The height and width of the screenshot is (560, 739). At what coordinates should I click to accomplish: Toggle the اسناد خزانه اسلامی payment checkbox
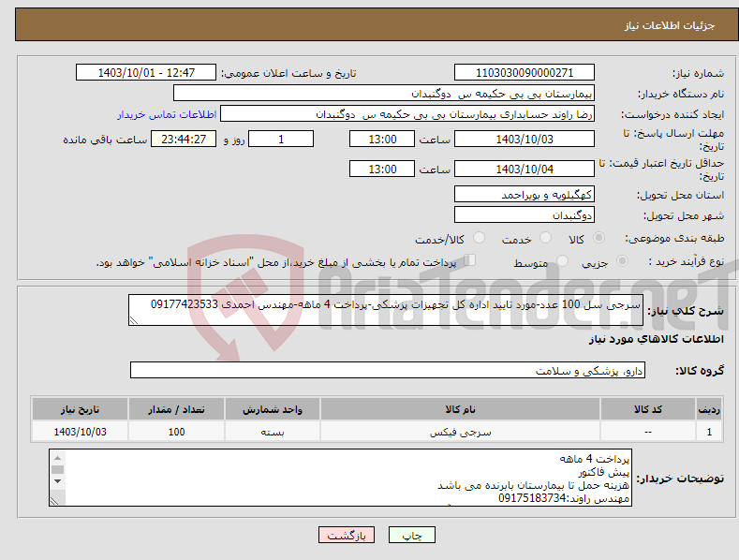(x=470, y=260)
